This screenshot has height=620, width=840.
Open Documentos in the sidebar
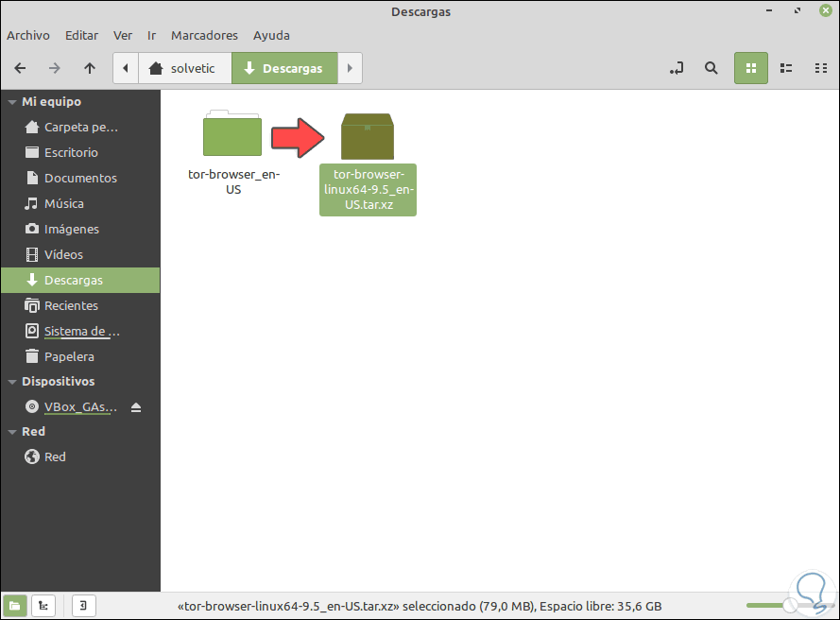pos(80,178)
